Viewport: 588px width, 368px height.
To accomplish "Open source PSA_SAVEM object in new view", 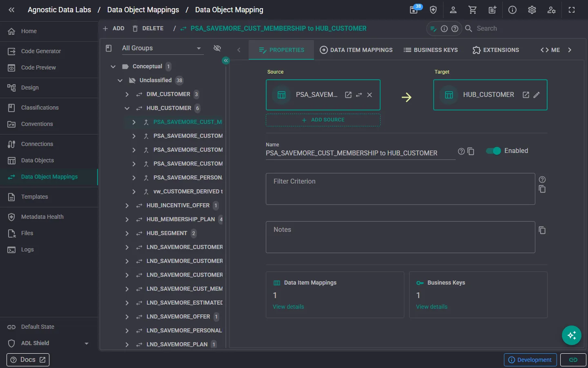I will pos(348,95).
